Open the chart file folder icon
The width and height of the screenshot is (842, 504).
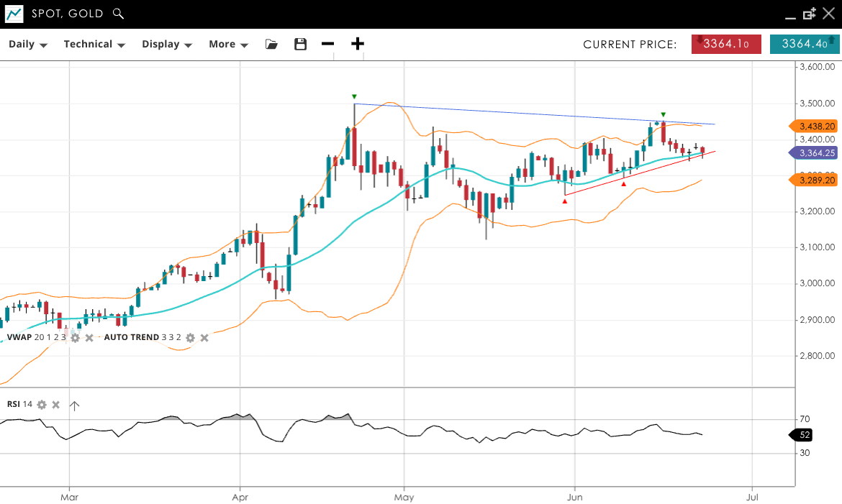pos(271,45)
